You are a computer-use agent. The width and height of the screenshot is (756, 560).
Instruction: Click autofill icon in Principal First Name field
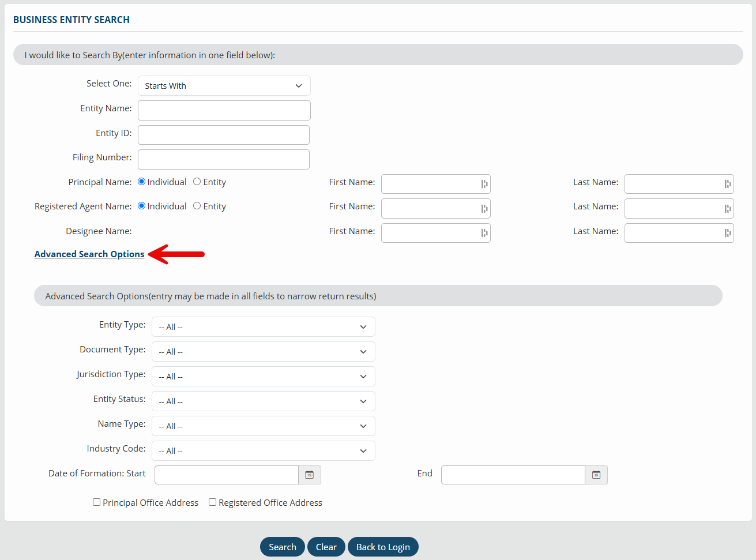click(484, 184)
